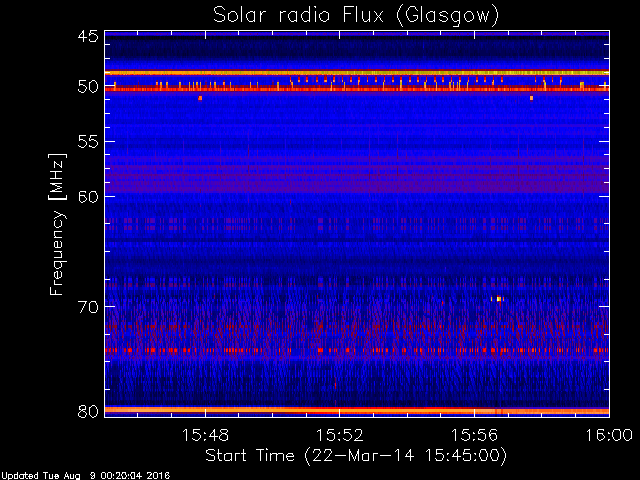Click the 15:52 time tick label

340,435
